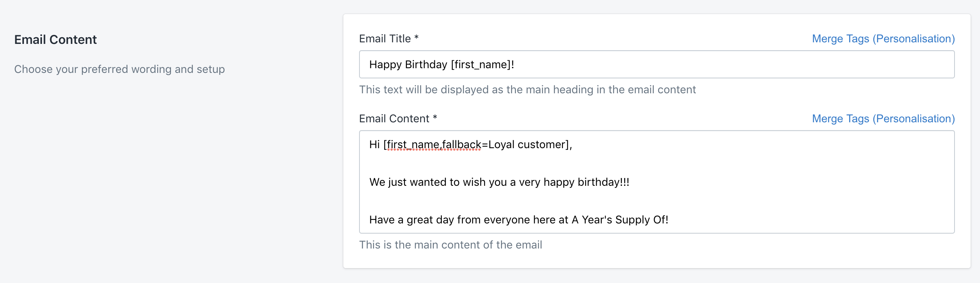The width and height of the screenshot is (980, 283).
Task: Click 'Email Content *' label above the textarea
Action: [397, 119]
